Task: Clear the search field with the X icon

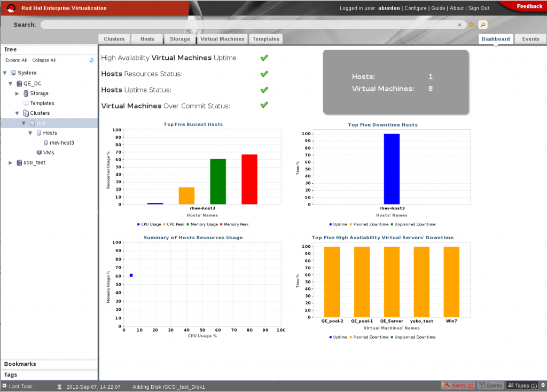Action: click(x=459, y=25)
